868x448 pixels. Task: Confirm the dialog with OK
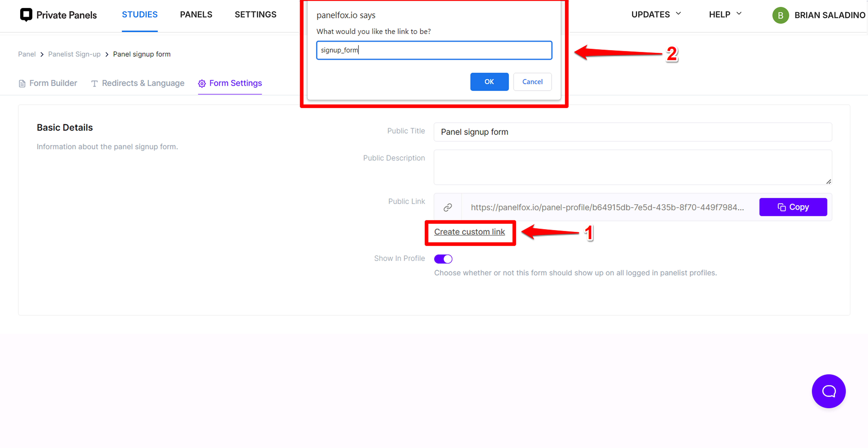(x=489, y=82)
